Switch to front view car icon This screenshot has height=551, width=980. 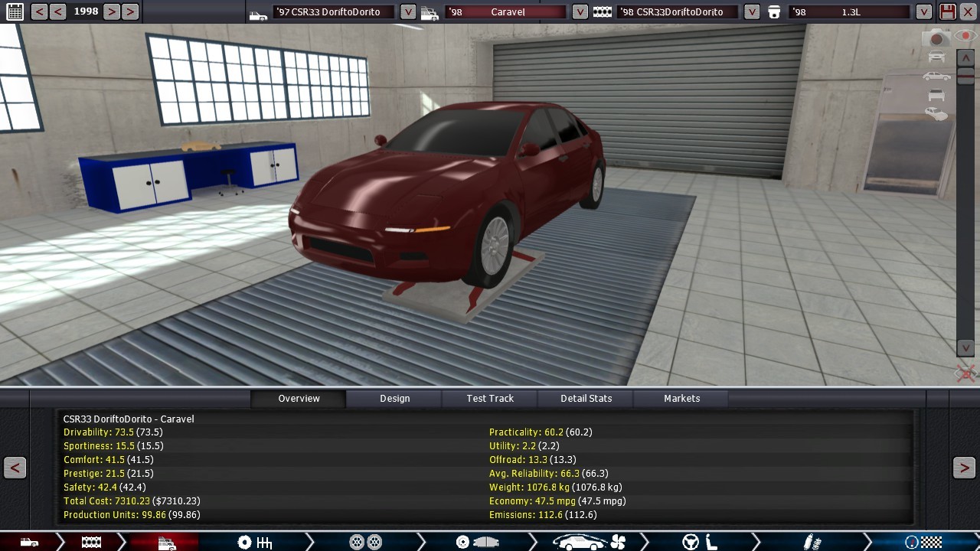click(936, 57)
